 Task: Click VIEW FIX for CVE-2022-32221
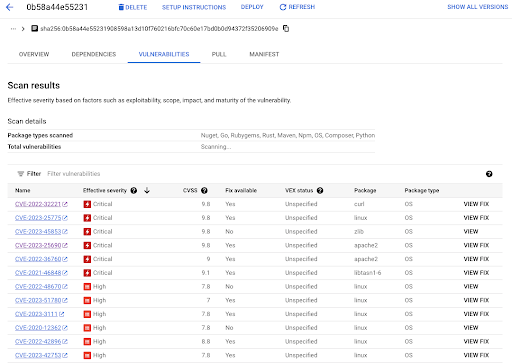pyautogui.click(x=476, y=204)
